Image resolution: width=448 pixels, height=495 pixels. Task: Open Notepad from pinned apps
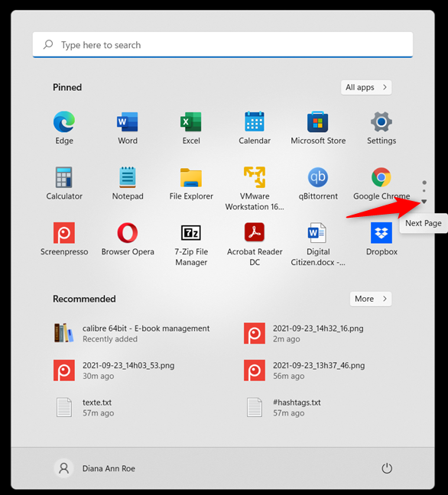click(128, 183)
